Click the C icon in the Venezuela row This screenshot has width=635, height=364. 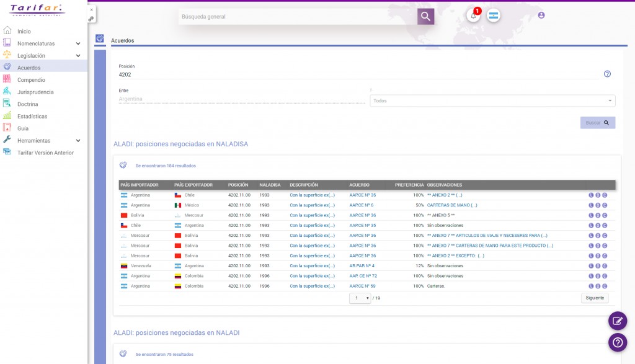(x=605, y=266)
